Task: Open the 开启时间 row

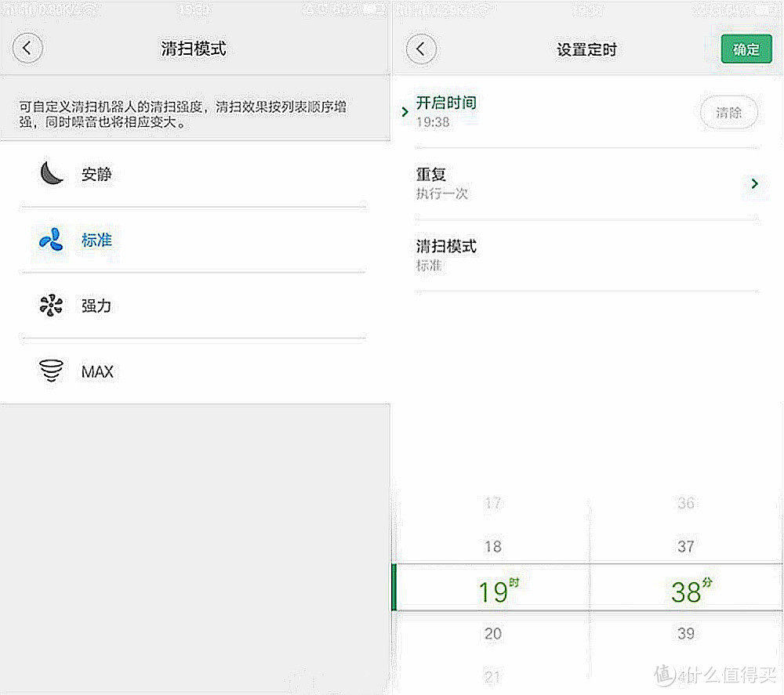Action: [x=587, y=112]
